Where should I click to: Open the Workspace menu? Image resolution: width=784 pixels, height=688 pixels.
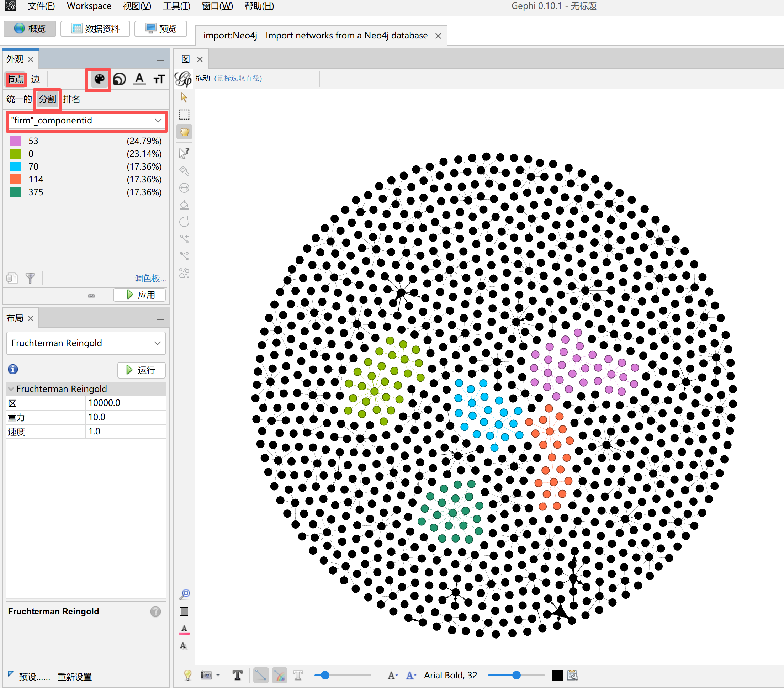[89, 6]
